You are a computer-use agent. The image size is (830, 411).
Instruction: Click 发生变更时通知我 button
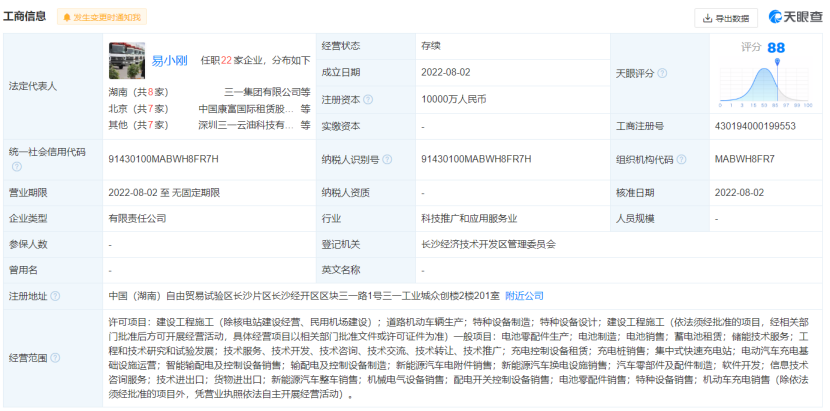tap(102, 17)
